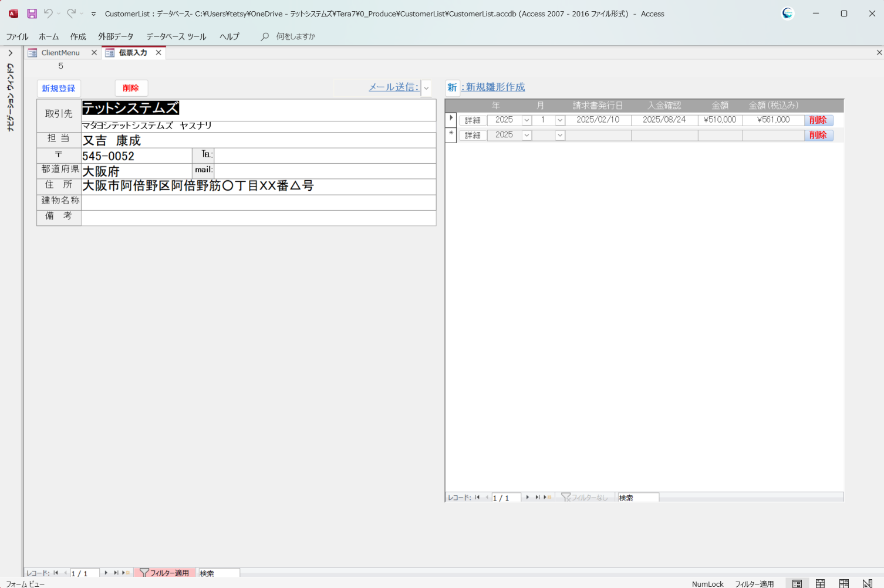Click the Save icon in the title bar

[32, 13]
